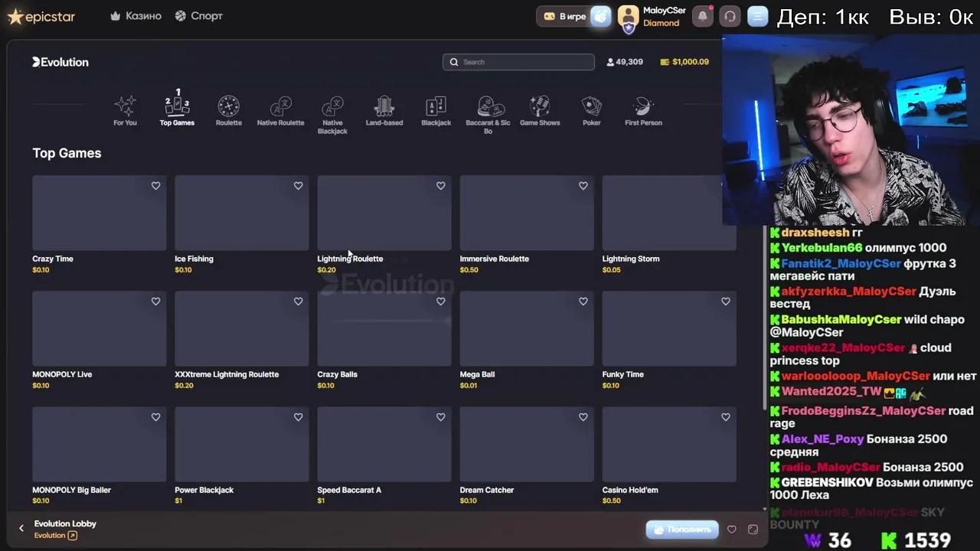Image resolution: width=980 pixels, height=551 pixels.
Task: Click the Dream Catcher title
Action: pyautogui.click(x=486, y=490)
